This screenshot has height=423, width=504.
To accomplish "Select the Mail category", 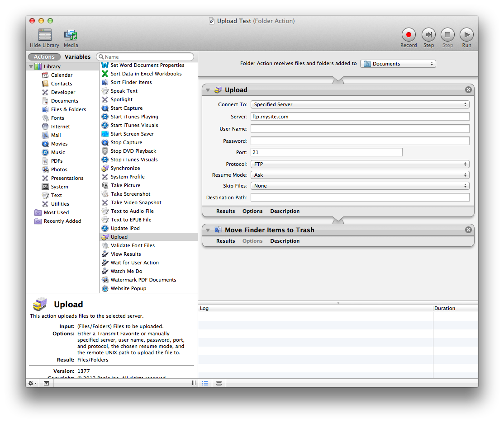I will 56,136.
